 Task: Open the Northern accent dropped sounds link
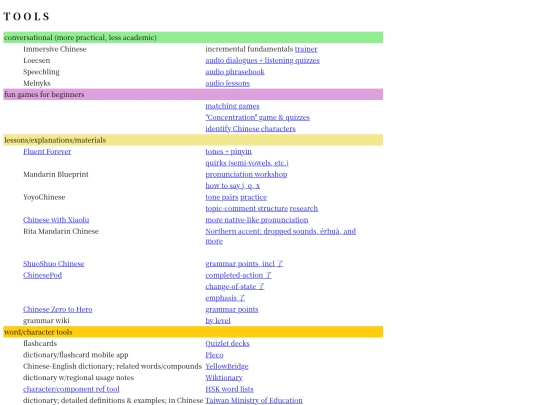281,236
